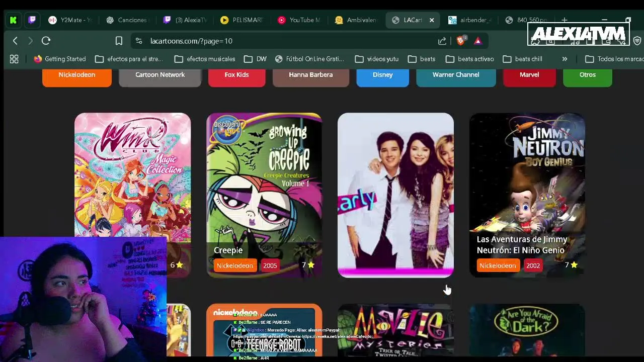
Task: Switch to the YouTube Music tab
Action: point(300,20)
